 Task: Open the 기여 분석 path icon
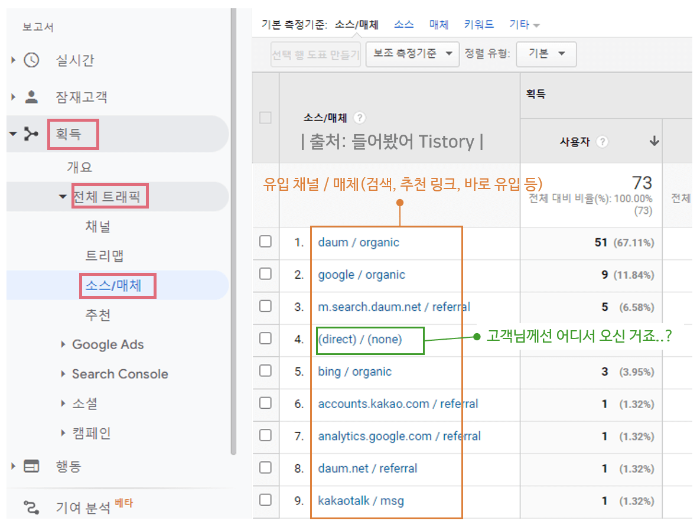pos(31,507)
